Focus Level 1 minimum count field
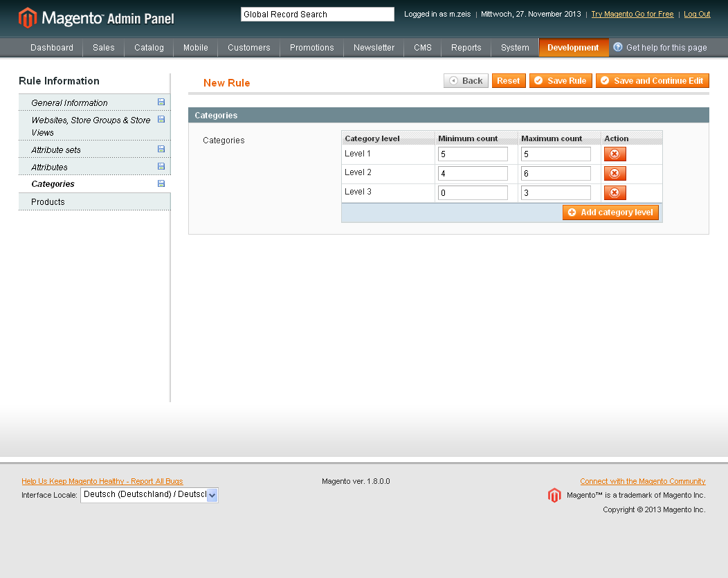The image size is (728, 578). click(473, 154)
